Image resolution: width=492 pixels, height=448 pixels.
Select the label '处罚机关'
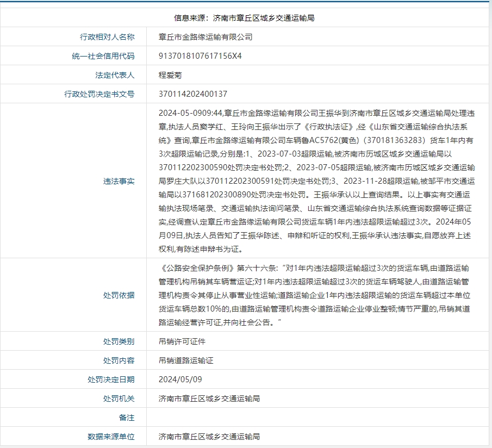coord(119,399)
